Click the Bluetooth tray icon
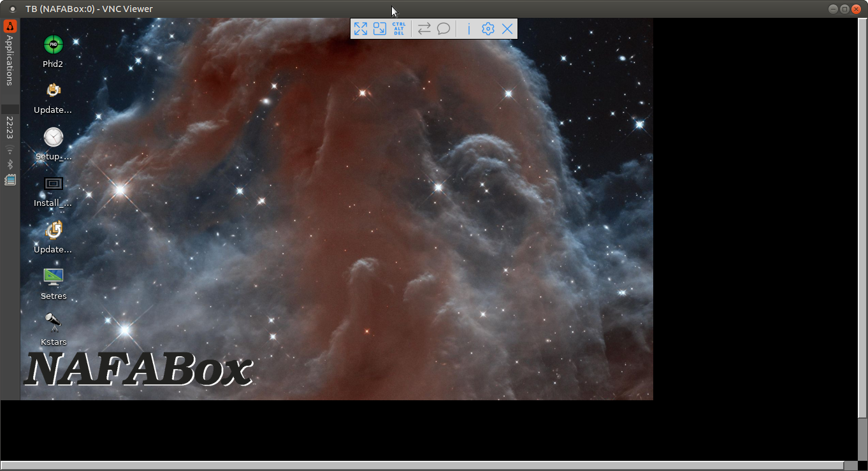The height and width of the screenshot is (471, 868). [x=10, y=165]
